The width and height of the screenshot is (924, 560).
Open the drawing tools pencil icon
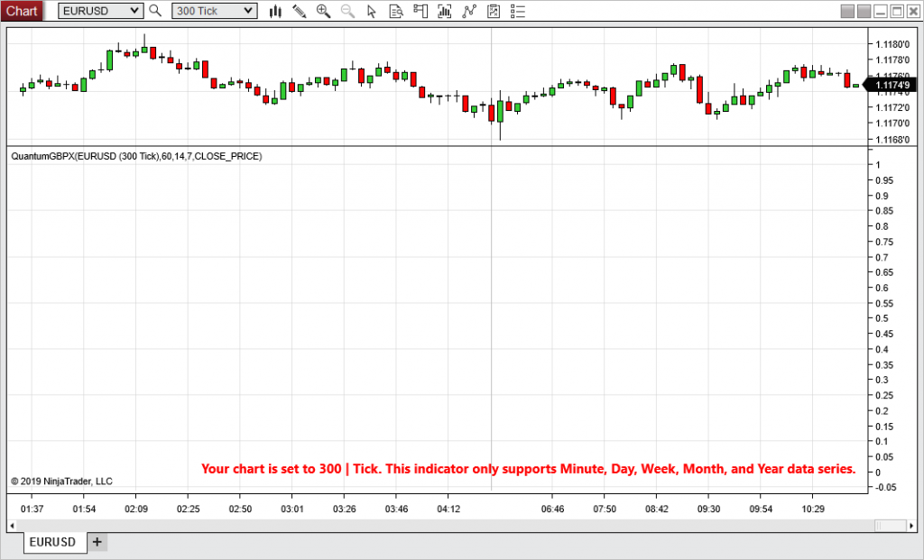[300, 11]
